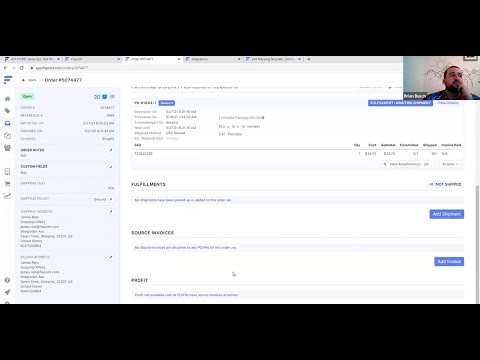
Task: Click the Source badge next to PO number
Action: [167, 103]
